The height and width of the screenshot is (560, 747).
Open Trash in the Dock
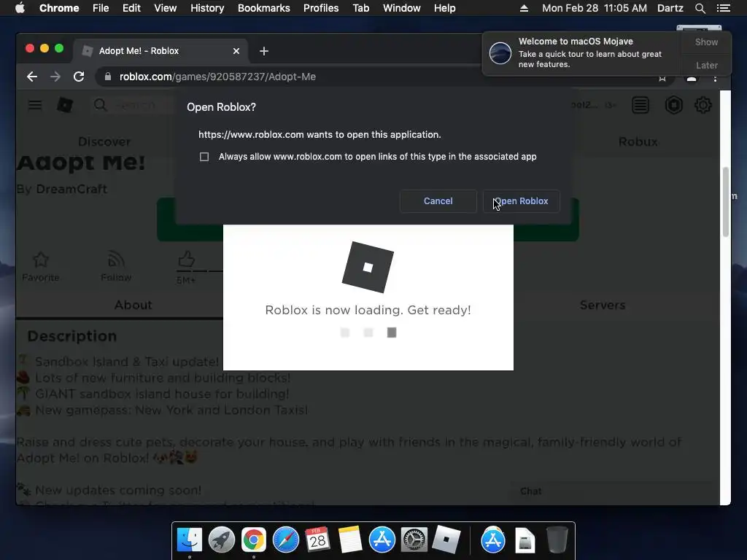(x=557, y=540)
